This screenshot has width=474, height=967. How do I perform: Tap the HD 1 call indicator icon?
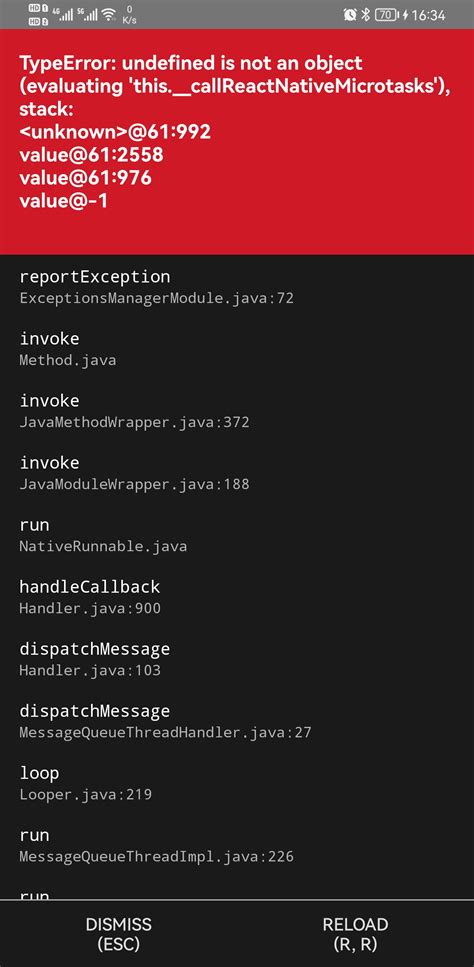coord(38,9)
